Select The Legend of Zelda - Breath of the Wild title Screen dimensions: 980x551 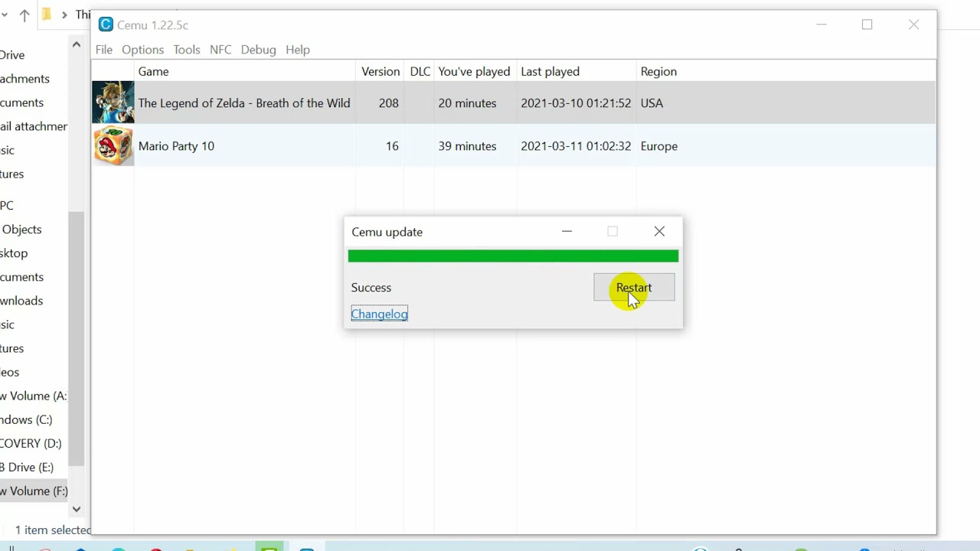tap(244, 103)
